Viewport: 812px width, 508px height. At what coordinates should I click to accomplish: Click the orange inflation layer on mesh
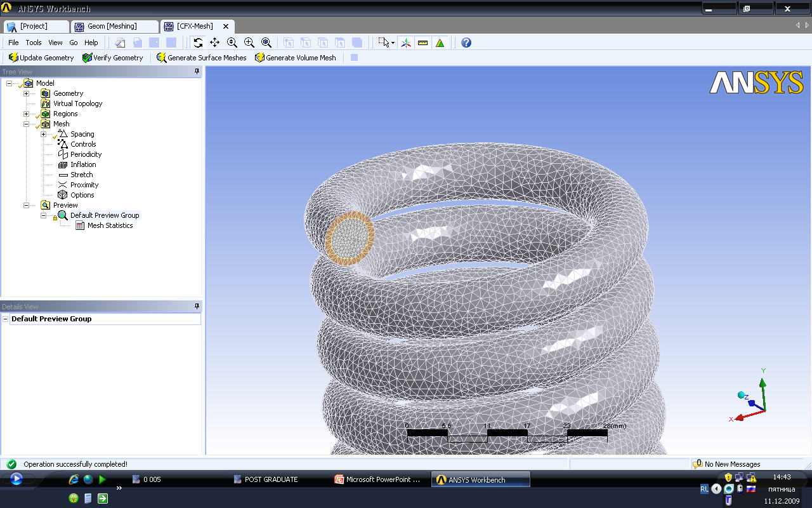329,240
